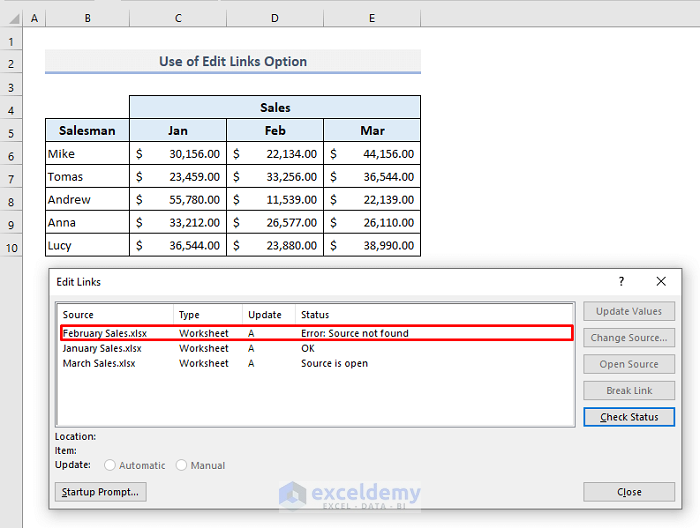The width and height of the screenshot is (700, 528).
Task: Click the Source column header
Action: tap(116, 315)
